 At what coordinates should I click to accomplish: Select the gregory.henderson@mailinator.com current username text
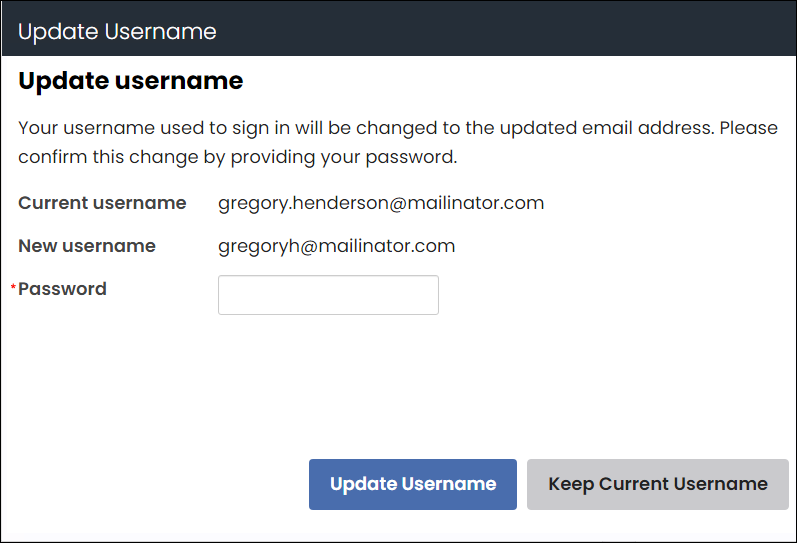[381, 203]
